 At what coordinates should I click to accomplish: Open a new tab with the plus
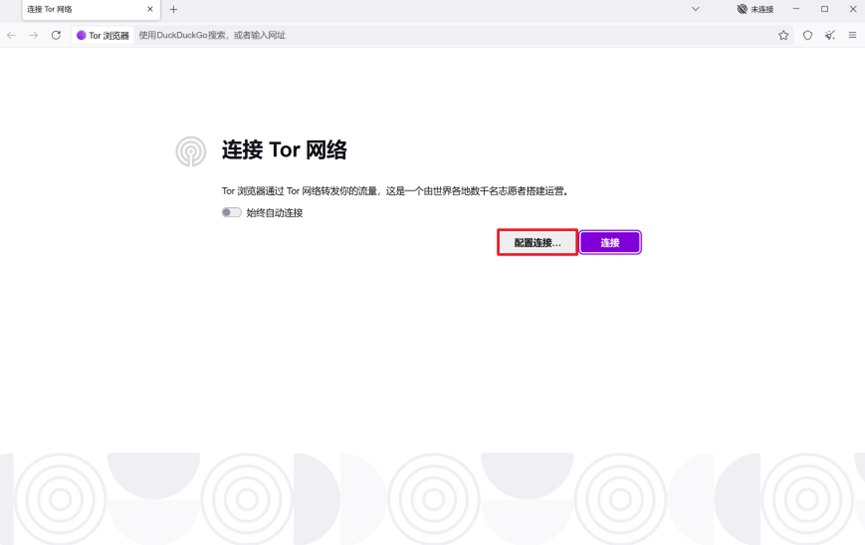pos(173,9)
